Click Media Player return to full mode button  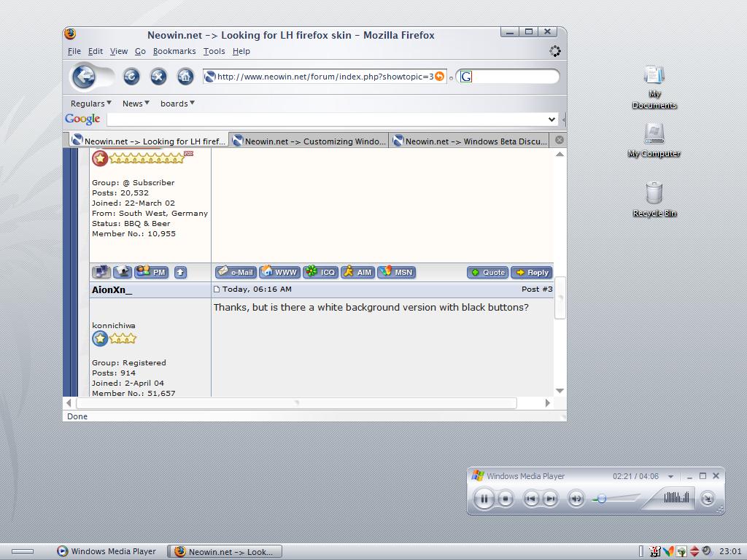(708, 499)
